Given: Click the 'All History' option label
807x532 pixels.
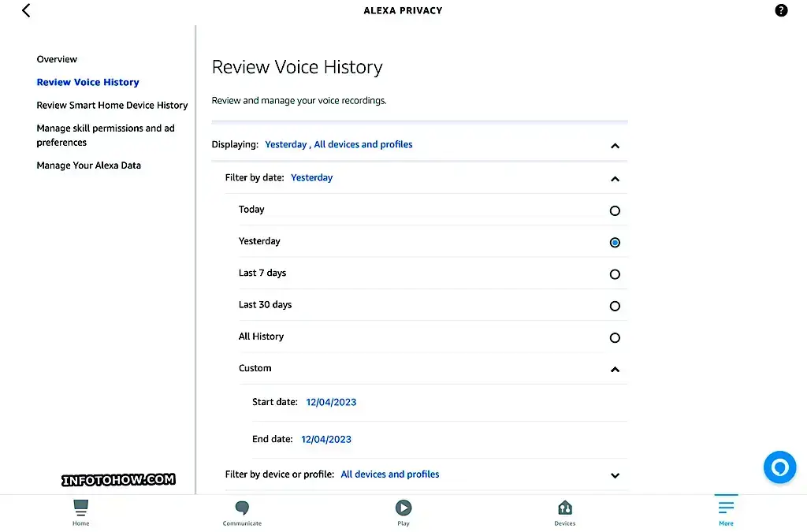Looking at the screenshot, I should 261,337.
